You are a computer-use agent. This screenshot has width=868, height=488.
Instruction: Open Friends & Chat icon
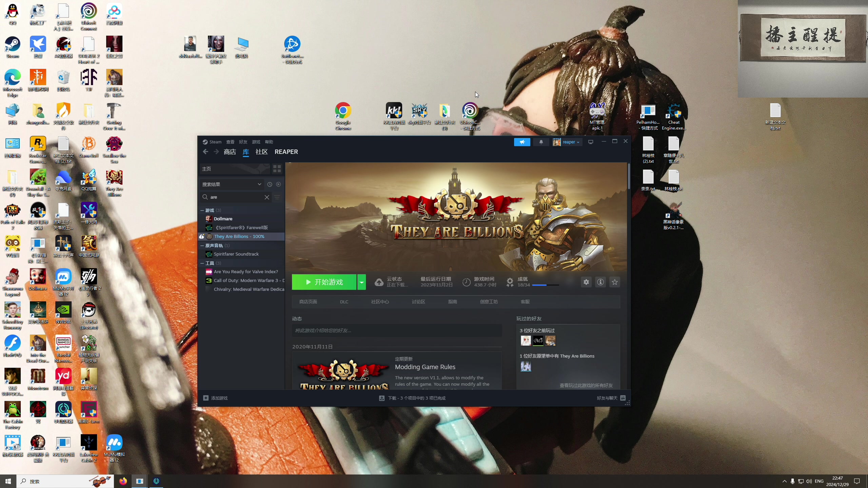(623, 398)
